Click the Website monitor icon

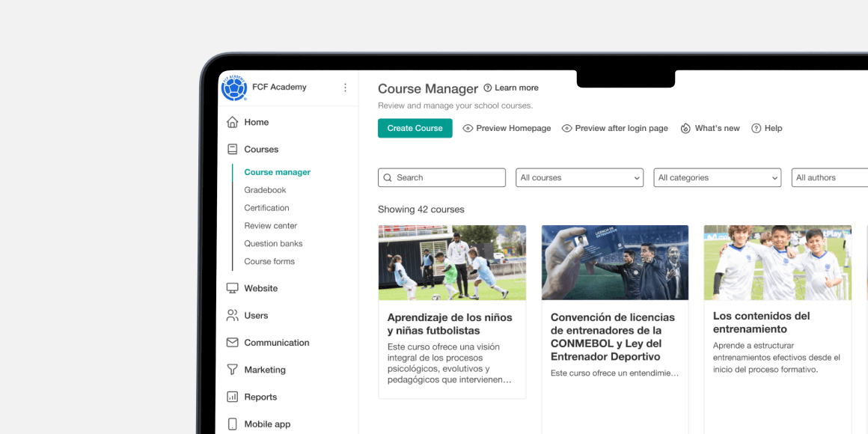point(233,288)
